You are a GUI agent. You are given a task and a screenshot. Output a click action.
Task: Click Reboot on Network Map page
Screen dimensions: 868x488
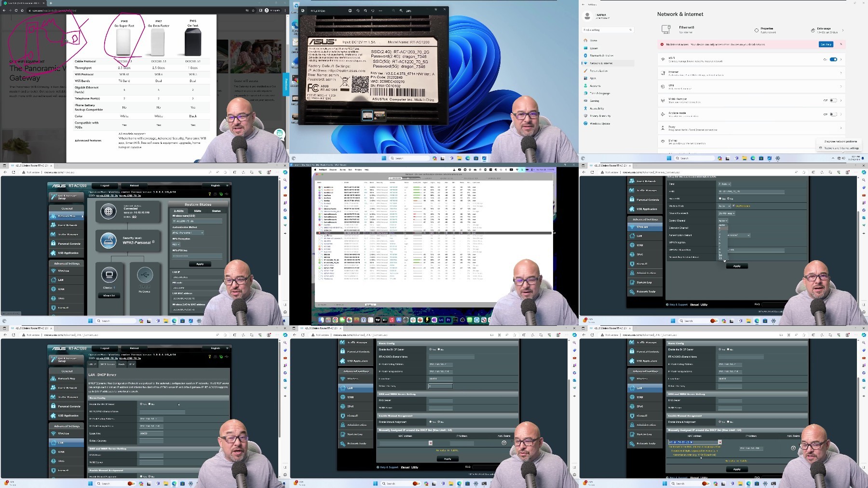(134, 185)
